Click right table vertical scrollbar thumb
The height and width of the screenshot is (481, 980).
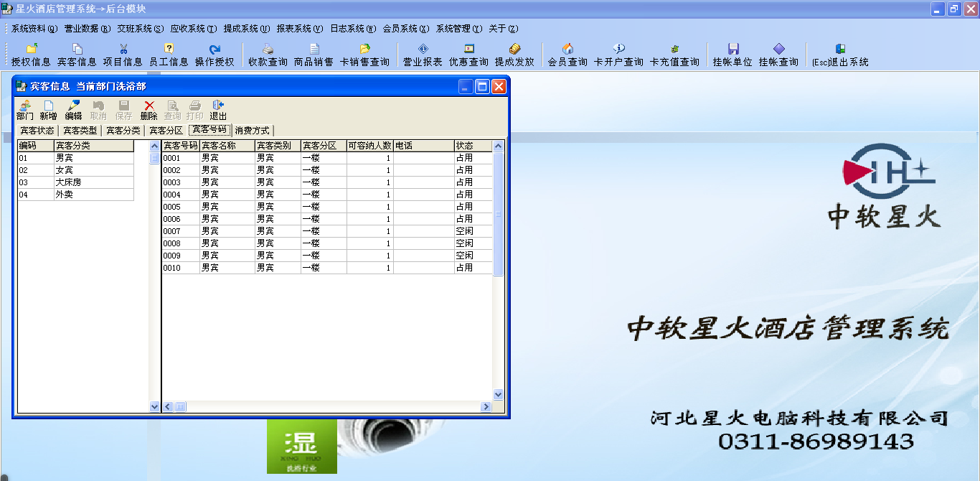click(499, 214)
